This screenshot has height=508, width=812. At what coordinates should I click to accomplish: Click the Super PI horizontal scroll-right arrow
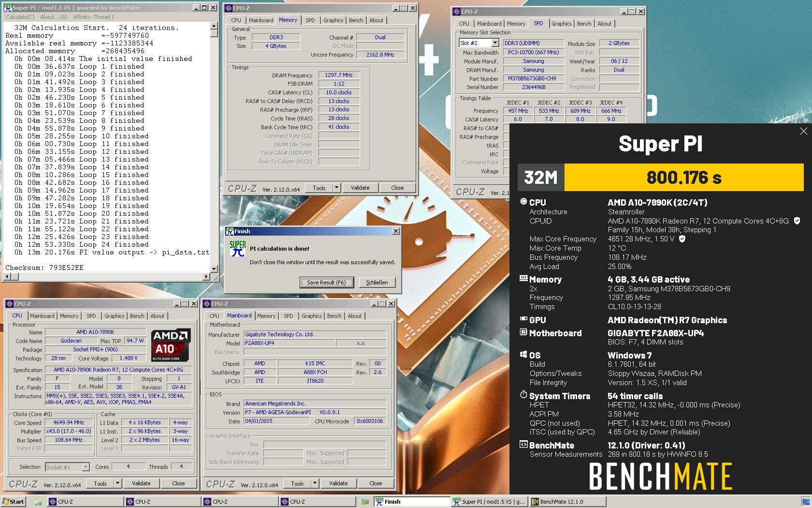click(206, 277)
